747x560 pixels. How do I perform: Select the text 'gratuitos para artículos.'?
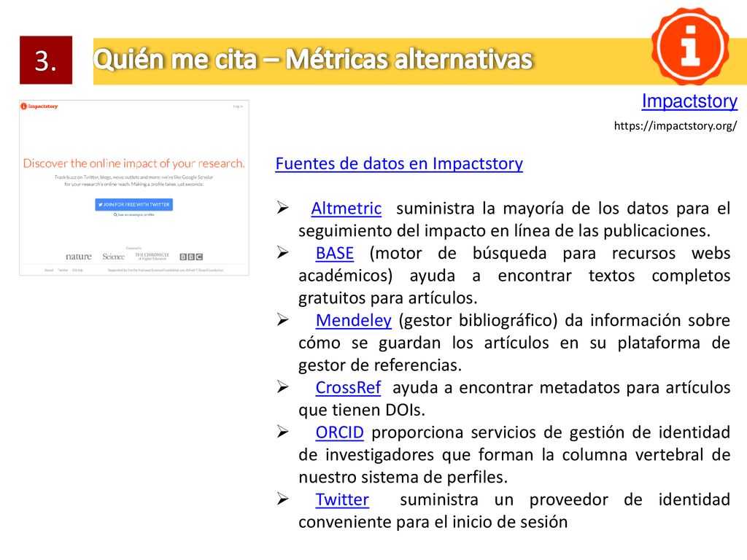click(388, 298)
